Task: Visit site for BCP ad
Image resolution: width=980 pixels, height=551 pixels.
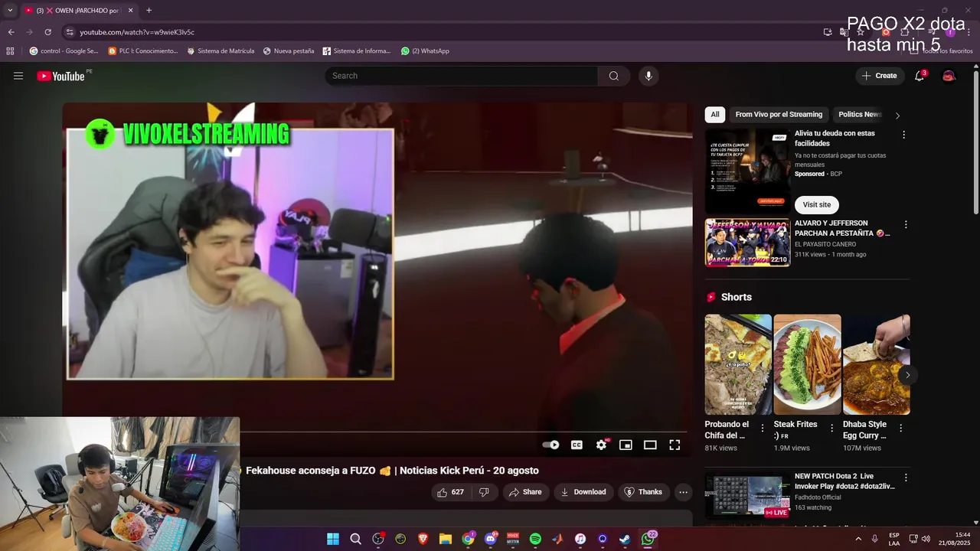Action: [x=817, y=204]
